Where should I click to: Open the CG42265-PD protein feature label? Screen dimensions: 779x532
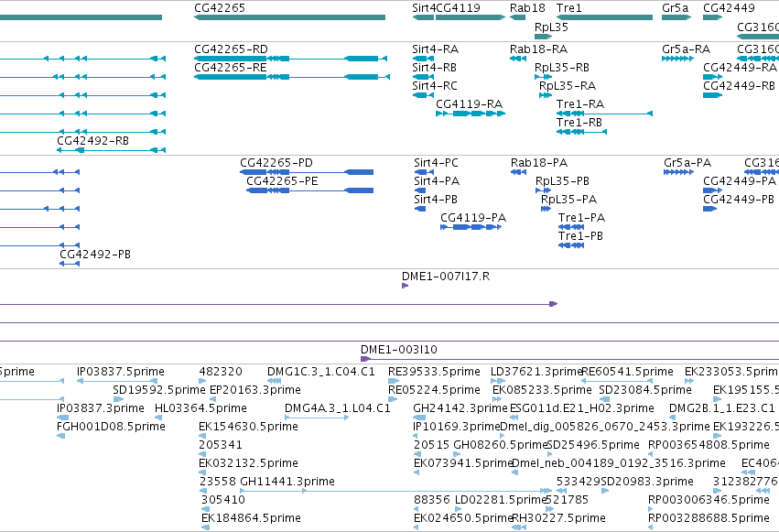(276, 163)
